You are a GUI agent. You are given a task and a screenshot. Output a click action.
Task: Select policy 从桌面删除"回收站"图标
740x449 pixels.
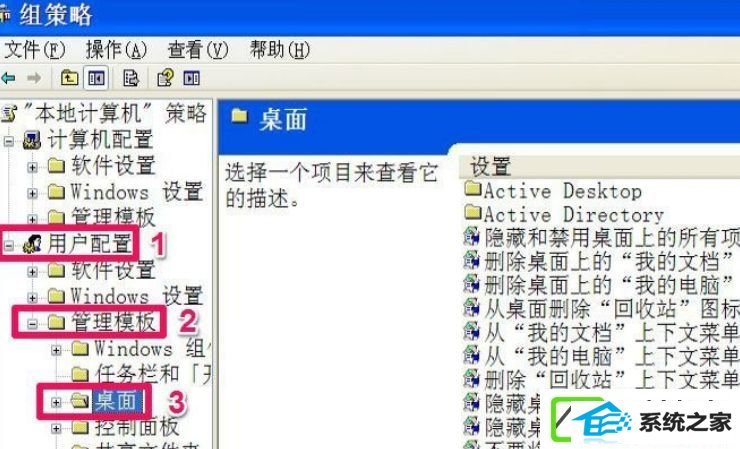612,309
